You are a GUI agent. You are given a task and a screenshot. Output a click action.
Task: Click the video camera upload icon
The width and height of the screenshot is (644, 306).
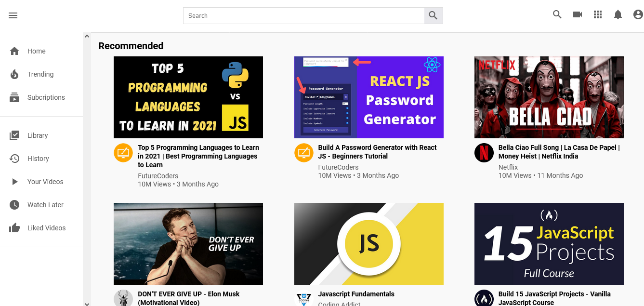pos(578,14)
